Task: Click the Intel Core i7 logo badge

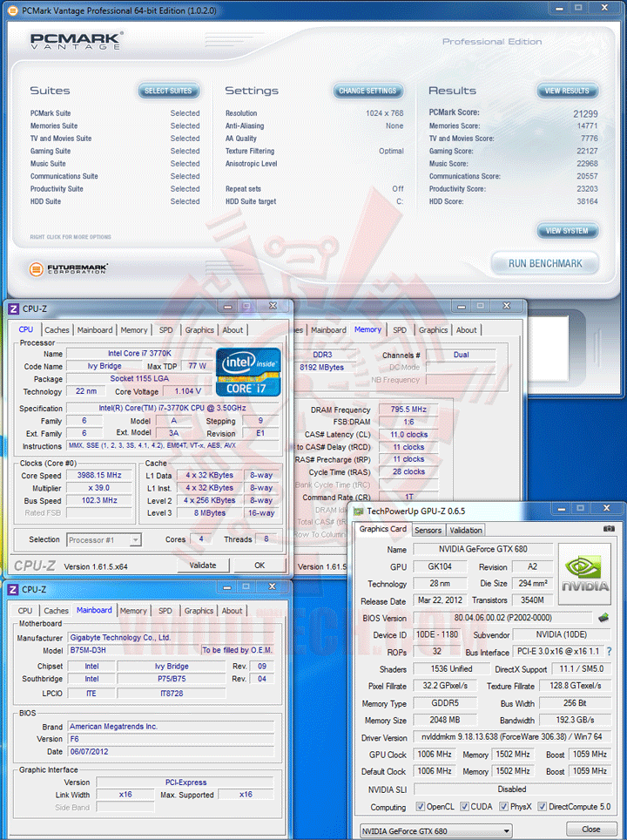Action: coord(248,372)
